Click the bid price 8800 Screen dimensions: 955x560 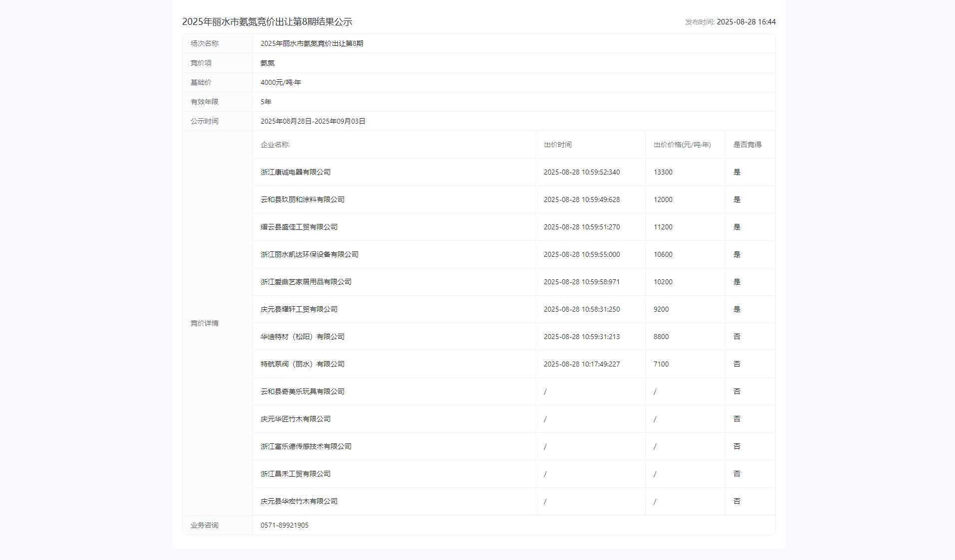click(x=661, y=337)
